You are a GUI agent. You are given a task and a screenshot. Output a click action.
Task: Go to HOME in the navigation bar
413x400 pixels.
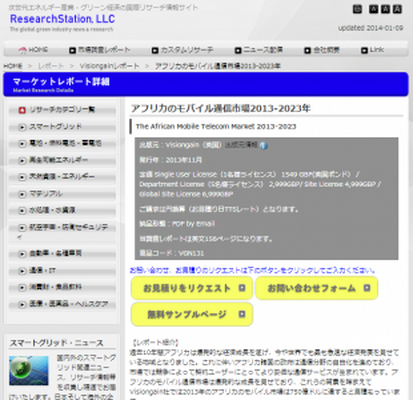coord(33,50)
